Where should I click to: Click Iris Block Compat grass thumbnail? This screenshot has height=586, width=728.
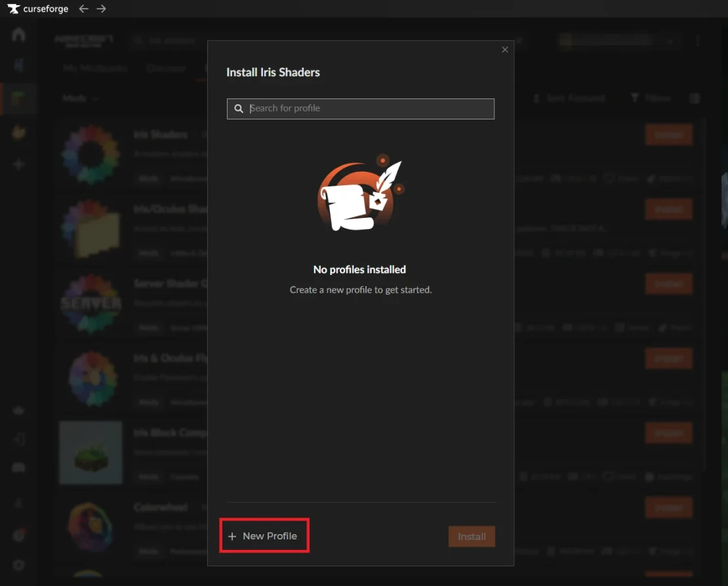tap(91, 453)
